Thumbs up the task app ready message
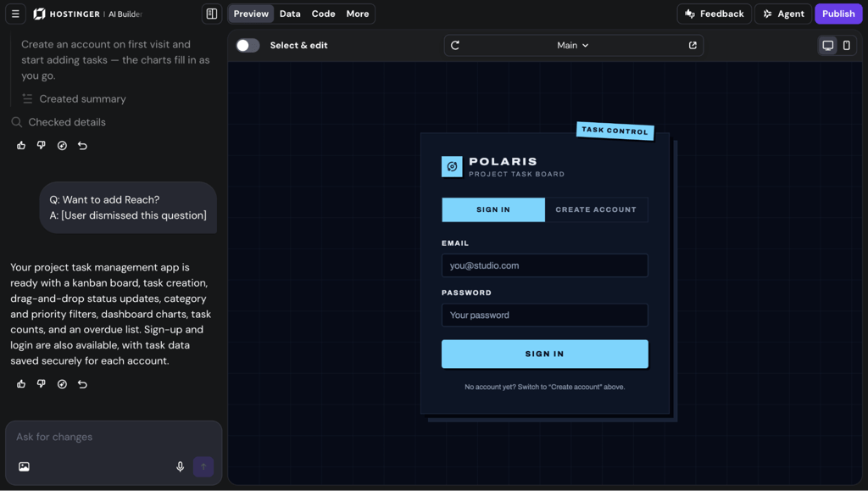The image size is (868, 491). [21, 384]
